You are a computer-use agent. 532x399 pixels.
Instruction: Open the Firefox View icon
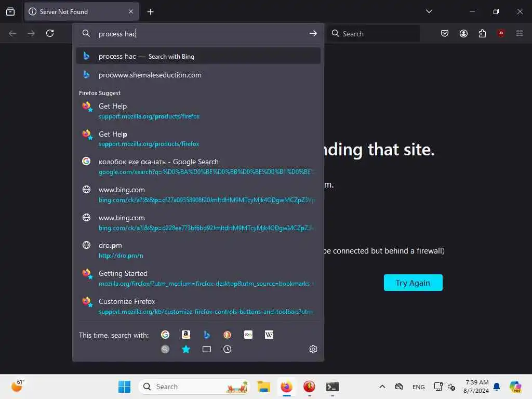click(x=10, y=11)
